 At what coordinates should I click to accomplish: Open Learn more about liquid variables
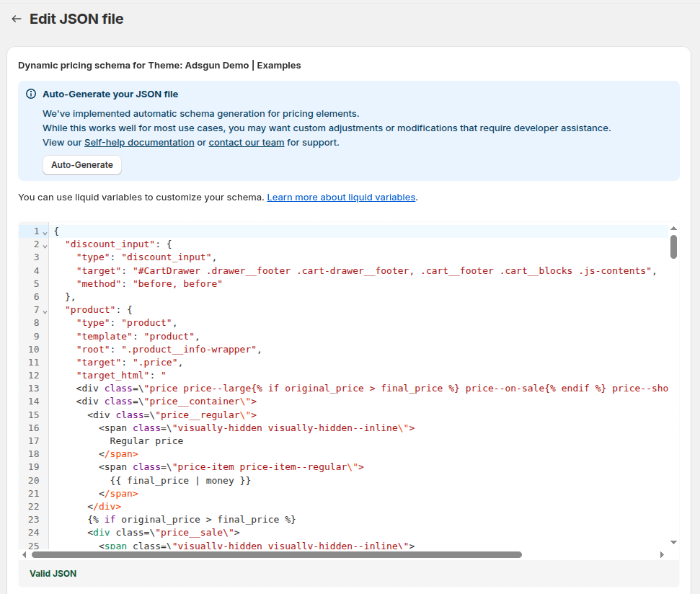(x=341, y=197)
